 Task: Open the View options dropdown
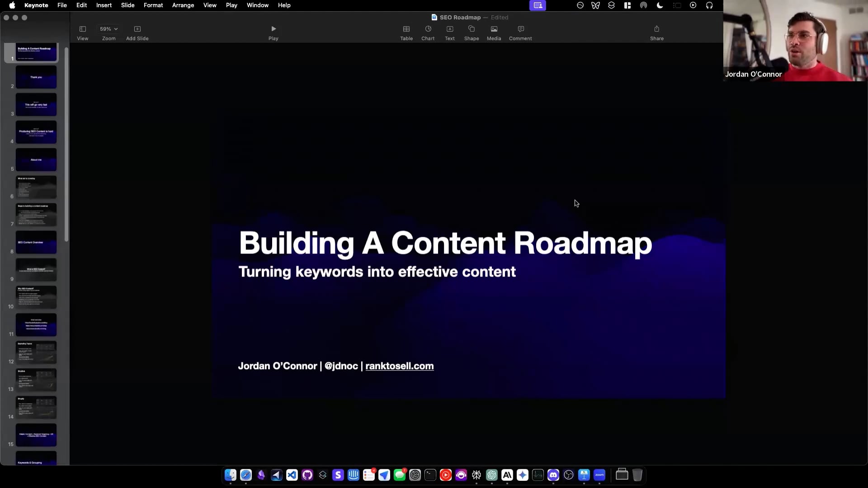[83, 32]
